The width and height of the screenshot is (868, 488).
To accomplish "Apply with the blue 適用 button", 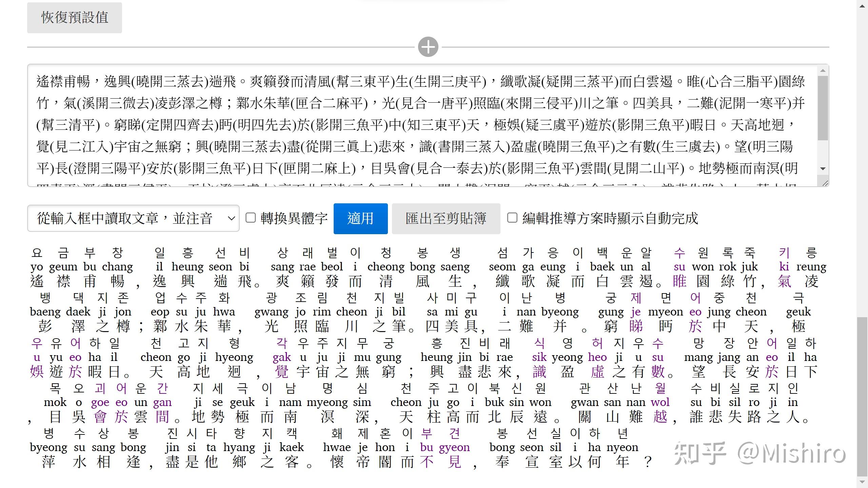I will [x=360, y=219].
